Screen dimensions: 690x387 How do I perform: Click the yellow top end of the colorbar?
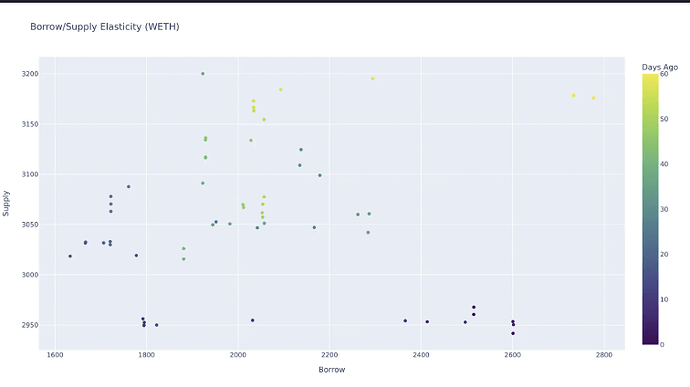point(650,78)
